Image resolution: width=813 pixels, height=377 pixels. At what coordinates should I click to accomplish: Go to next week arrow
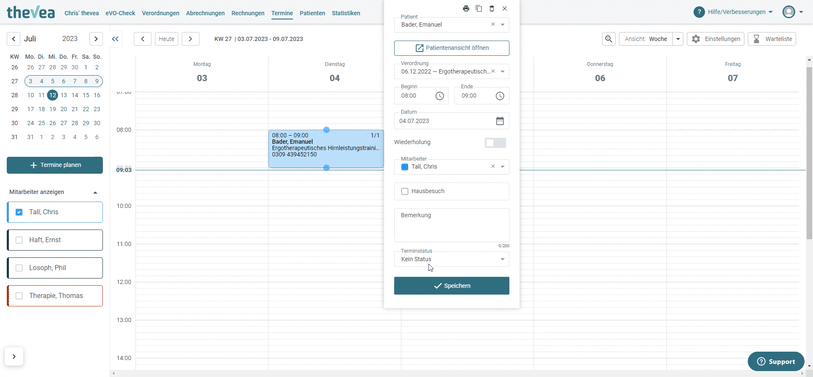pos(191,39)
